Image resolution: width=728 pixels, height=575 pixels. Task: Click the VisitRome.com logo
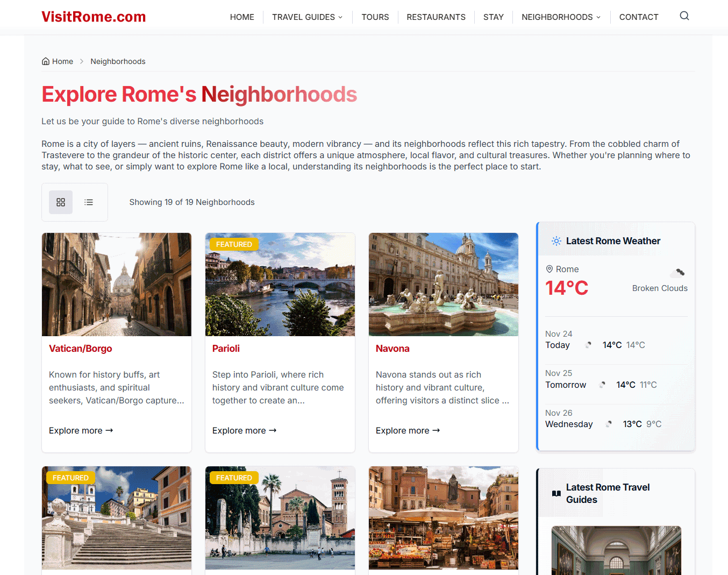[x=93, y=16]
